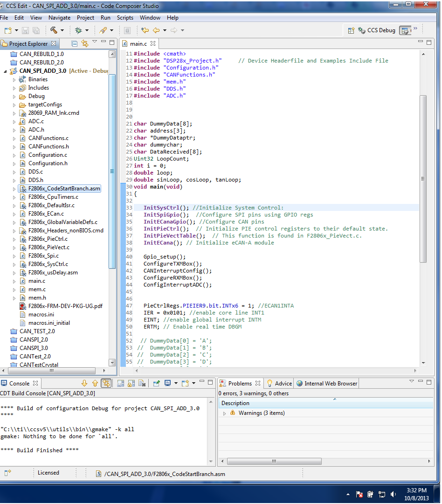This screenshot has height=504, width=442.
Task: Open debug configurations via the bug icon
Action: pos(78,30)
